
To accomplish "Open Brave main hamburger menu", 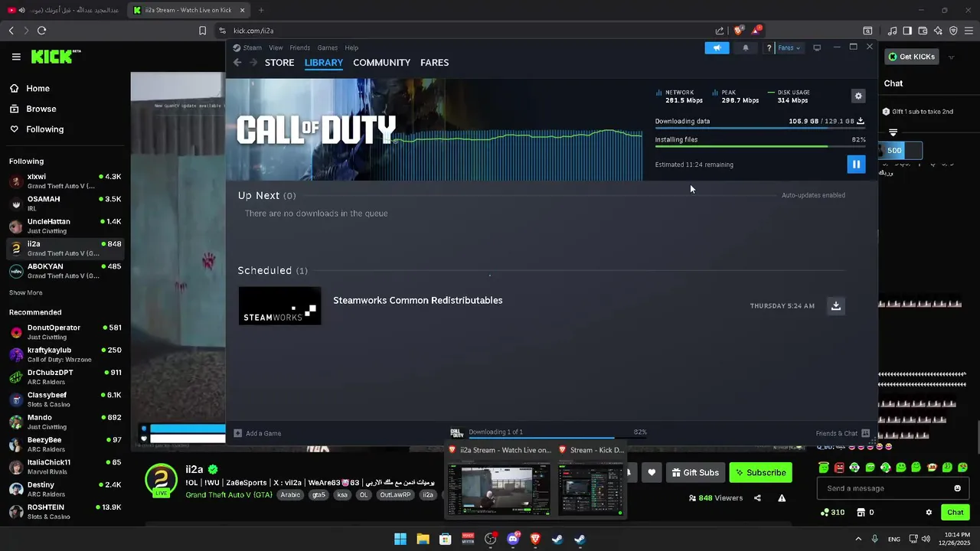I will [969, 31].
